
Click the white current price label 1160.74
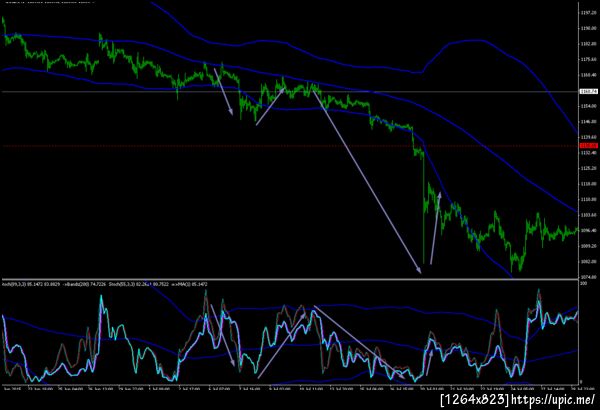tap(589, 91)
